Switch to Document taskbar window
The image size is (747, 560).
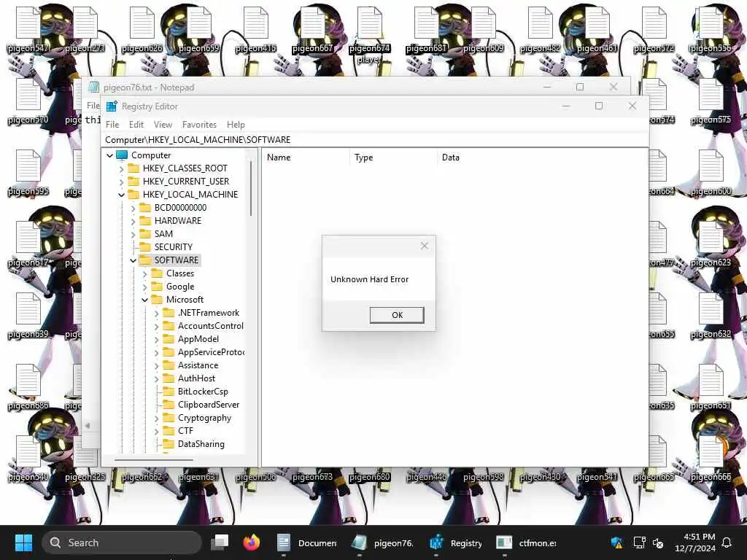[307, 542]
